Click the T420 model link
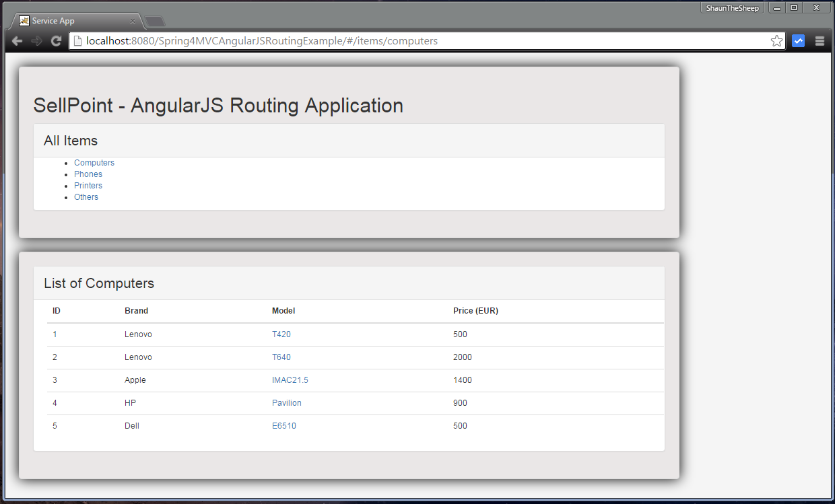Image resolution: width=835 pixels, height=504 pixels. tap(281, 334)
